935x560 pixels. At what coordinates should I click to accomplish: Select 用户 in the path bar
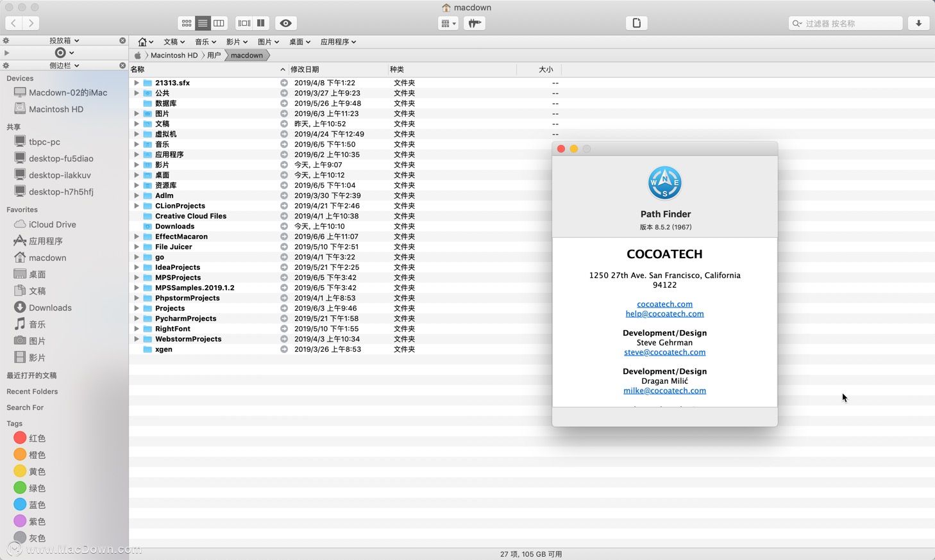[x=214, y=55]
